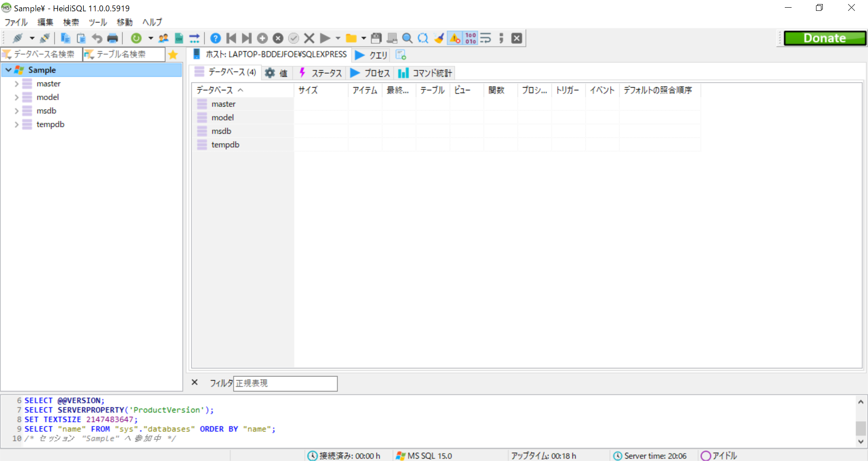868x461 pixels.
Task: Switch to the ホスト host tab
Action: point(270,55)
